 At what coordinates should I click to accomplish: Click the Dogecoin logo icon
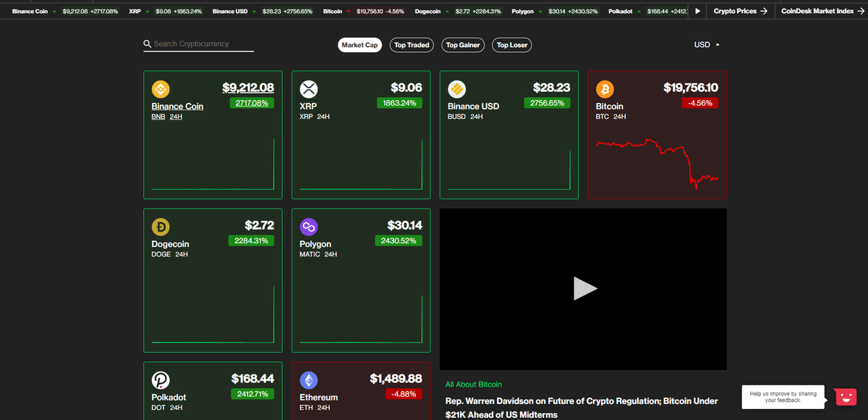160,227
